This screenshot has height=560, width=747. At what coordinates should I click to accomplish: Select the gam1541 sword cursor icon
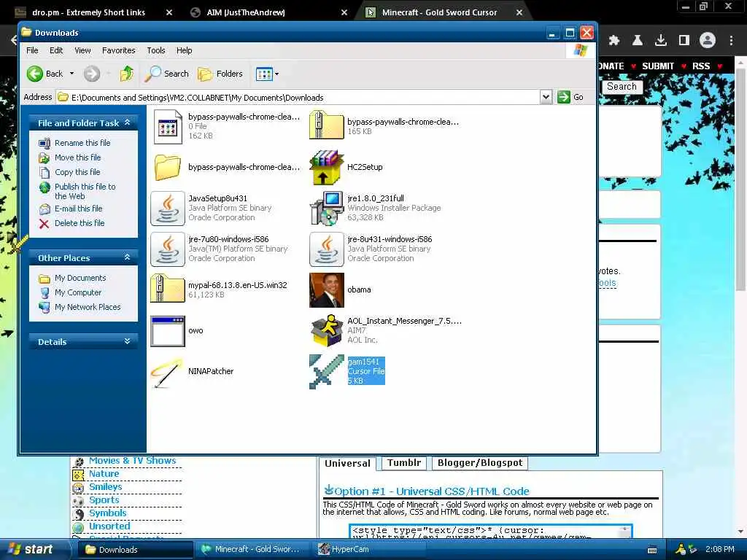coord(326,371)
